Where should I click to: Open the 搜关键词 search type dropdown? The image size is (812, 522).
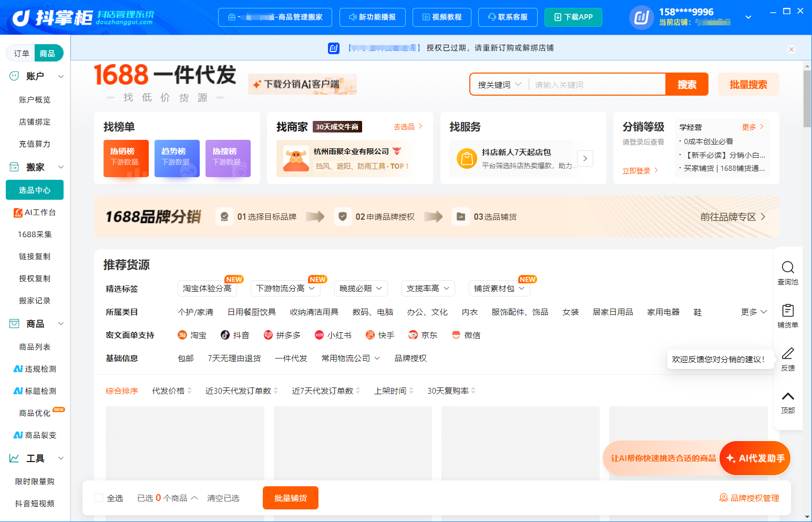pyautogui.click(x=499, y=85)
